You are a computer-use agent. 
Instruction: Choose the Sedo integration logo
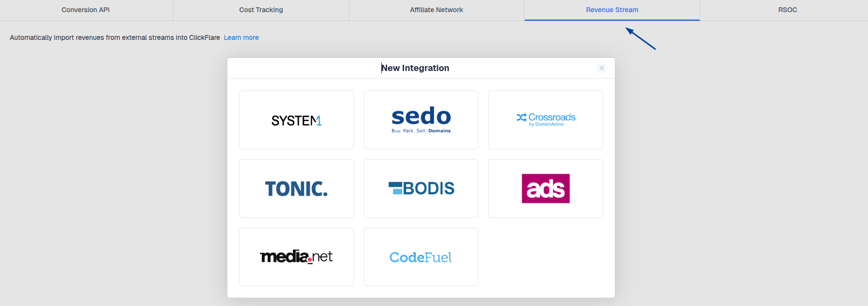click(x=421, y=120)
